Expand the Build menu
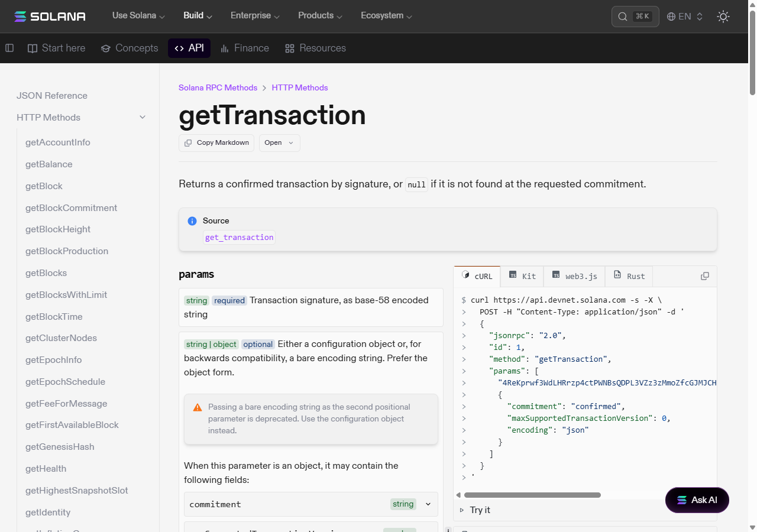757x532 pixels. (x=198, y=16)
